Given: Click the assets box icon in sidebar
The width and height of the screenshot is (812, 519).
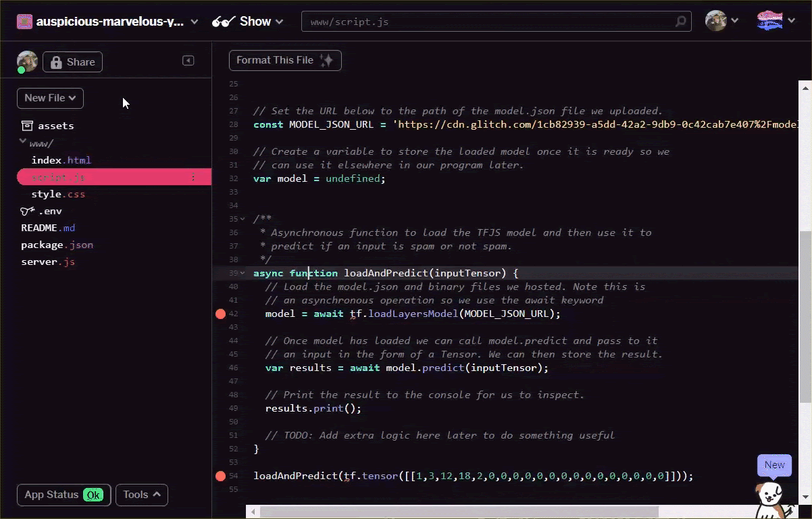Looking at the screenshot, I should point(27,125).
